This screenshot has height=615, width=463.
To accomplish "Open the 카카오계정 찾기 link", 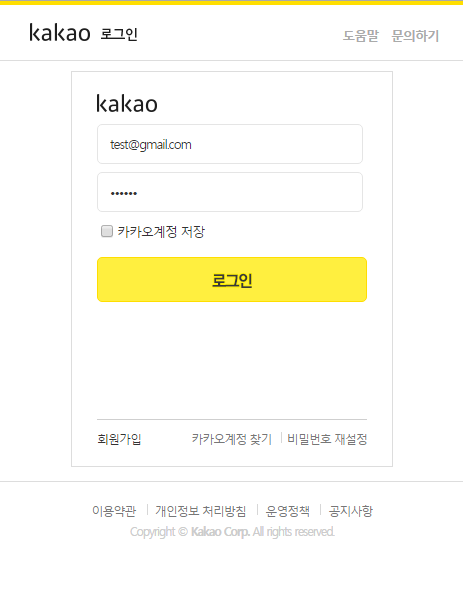I will (x=232, y=439).
